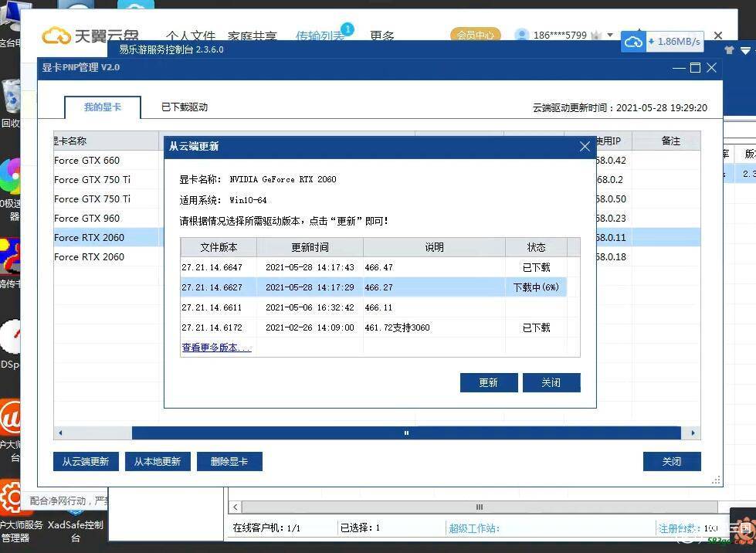This screenshot has height=553, width=756.
Task: Click the 从本地更新 button
Action: pyautogui.click(x=158, y=461)
